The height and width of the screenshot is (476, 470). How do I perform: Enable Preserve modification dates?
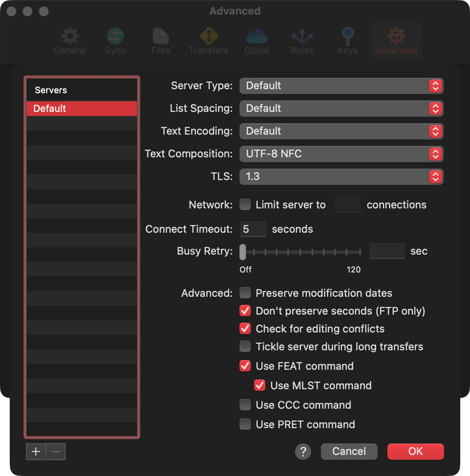click(x=245, y=293)
